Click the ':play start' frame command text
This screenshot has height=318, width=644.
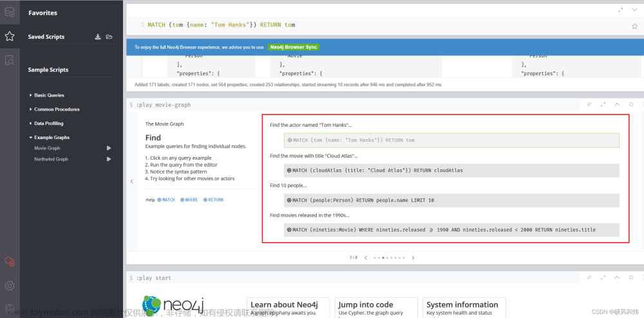(154, 278)
